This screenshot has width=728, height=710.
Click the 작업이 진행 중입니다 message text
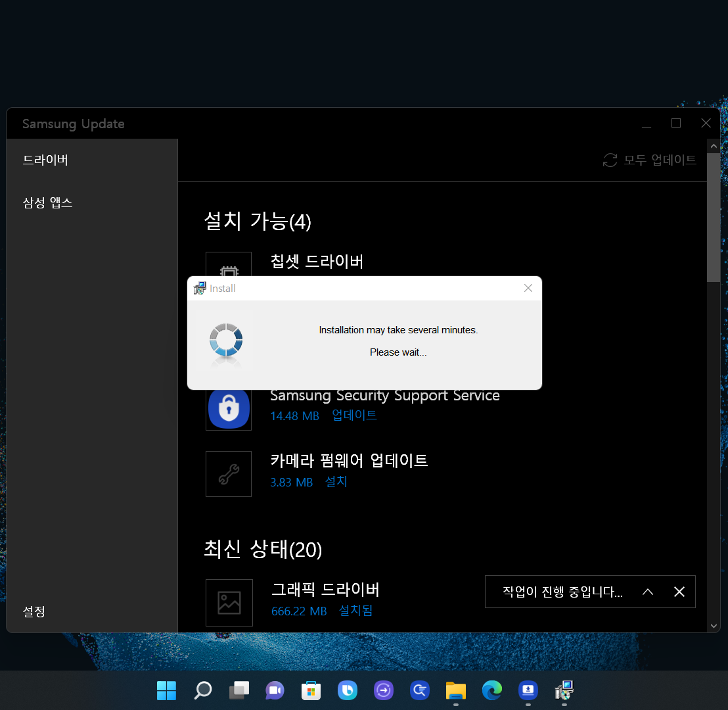click(562, 592)
